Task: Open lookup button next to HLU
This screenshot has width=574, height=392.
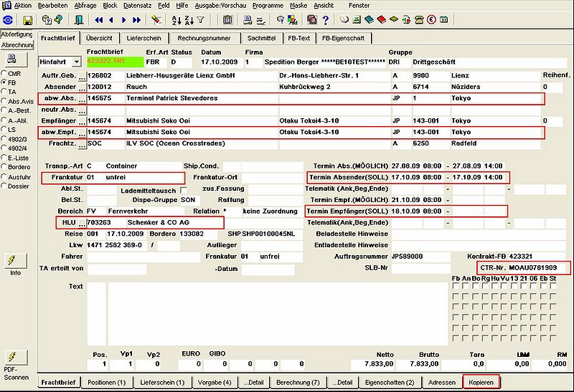Action: point(82,223)
